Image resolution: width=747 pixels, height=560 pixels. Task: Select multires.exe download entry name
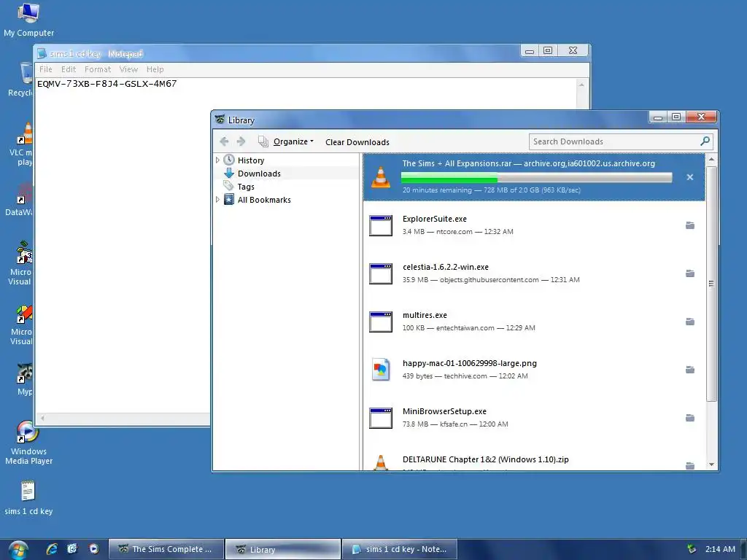[x=425, y=315]
